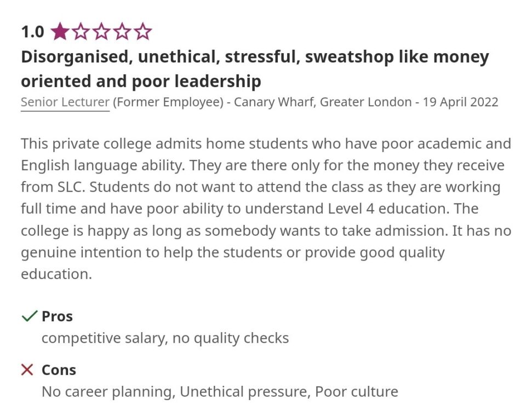Click the review headline starting with Disorganised
The height and width of the screenshot is (405, 532).
click(x=255, y=69)
